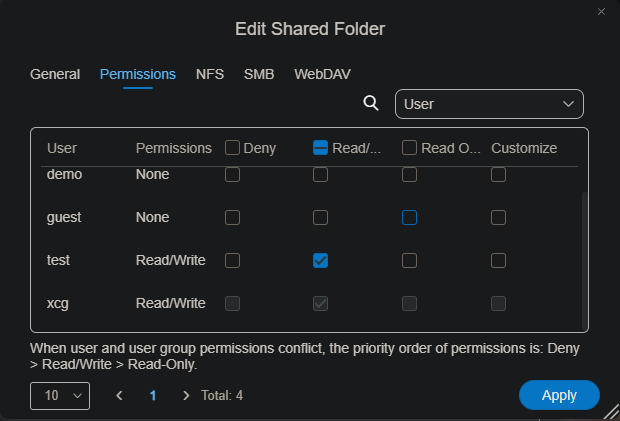The height and width of the screenshot is (421, 620).
Task: Toggle Deny checkbox in column header
Action: [233, 148]
